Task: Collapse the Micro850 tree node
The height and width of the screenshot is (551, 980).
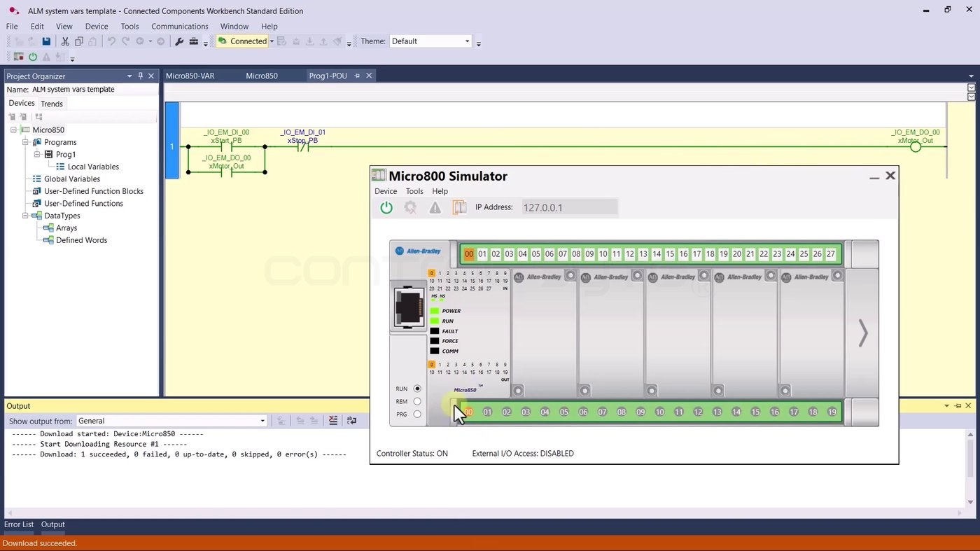Action: [x=13, y=130]
